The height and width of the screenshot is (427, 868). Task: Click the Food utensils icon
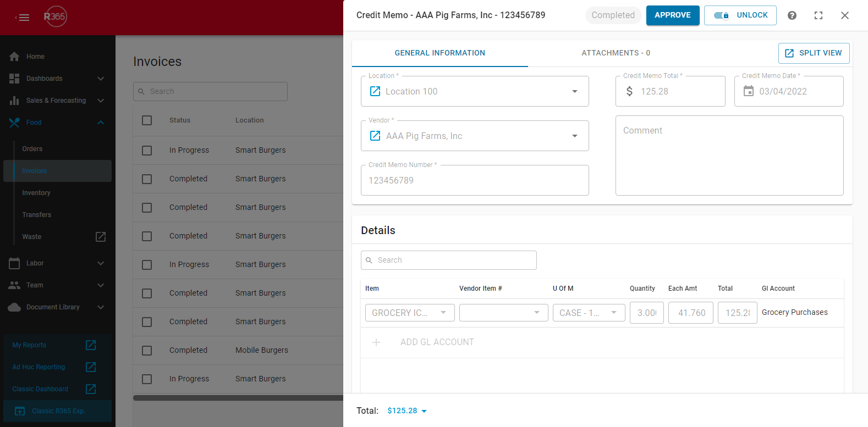(x=14, y=123)
